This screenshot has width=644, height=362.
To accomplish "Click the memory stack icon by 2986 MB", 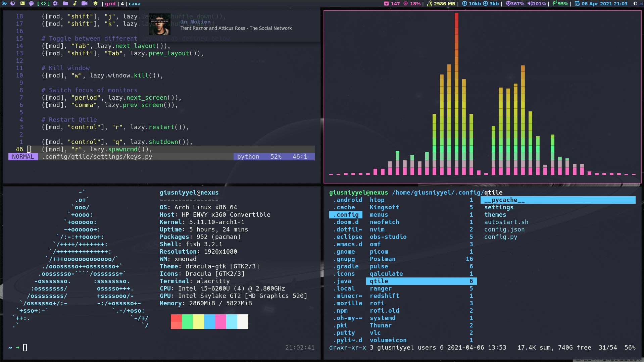I will 429,4.
